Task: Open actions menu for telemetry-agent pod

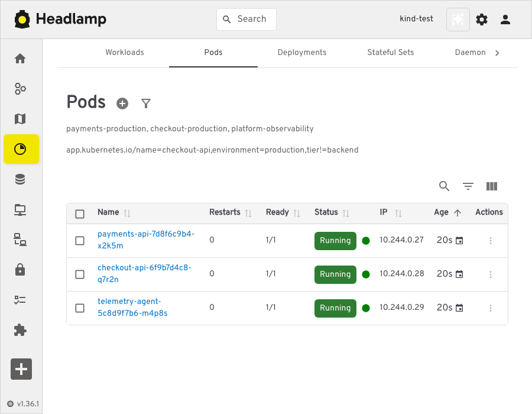Action: click(x=490, y=308)
